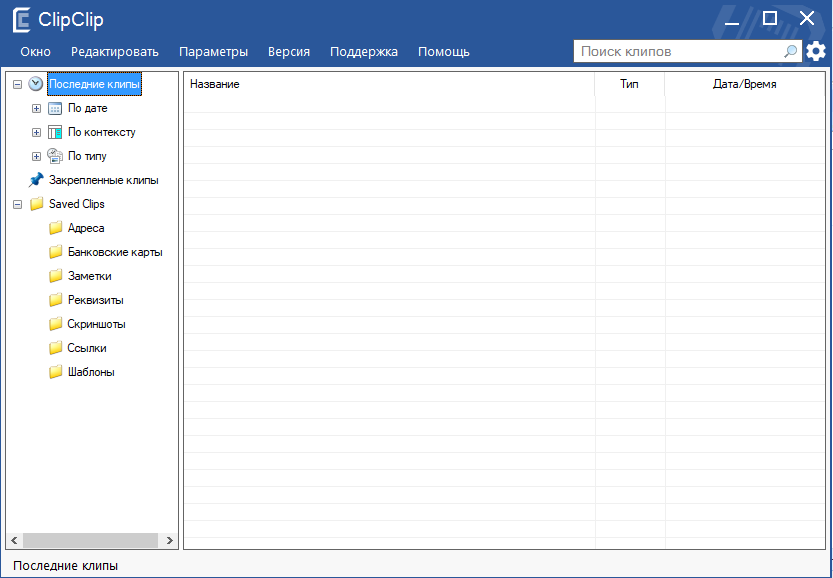Image resolution: width=833 pixels, height=578 pixels.
Task: Click the pushpin icon of Закрепленные клипы
Action: [36, 180]
